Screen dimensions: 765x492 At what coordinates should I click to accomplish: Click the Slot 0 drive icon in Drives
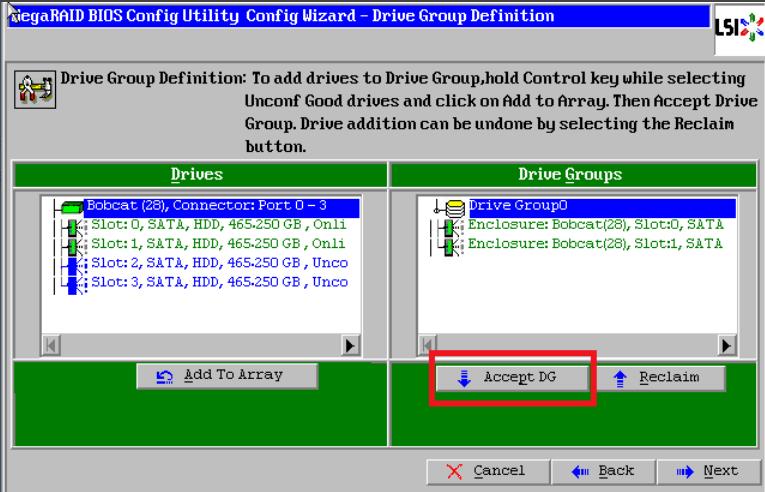[x=75, y=227]
